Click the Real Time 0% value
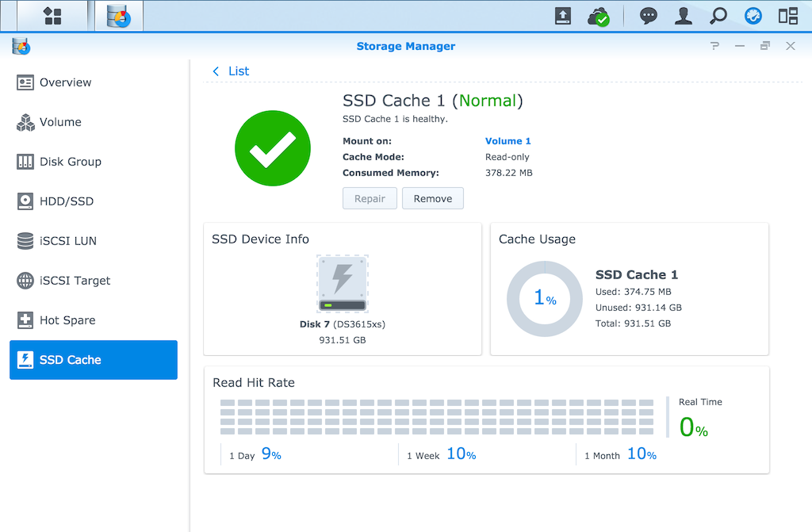Image resolution: width=812 pixels, height=532 pixels. [x=694, y=427]
